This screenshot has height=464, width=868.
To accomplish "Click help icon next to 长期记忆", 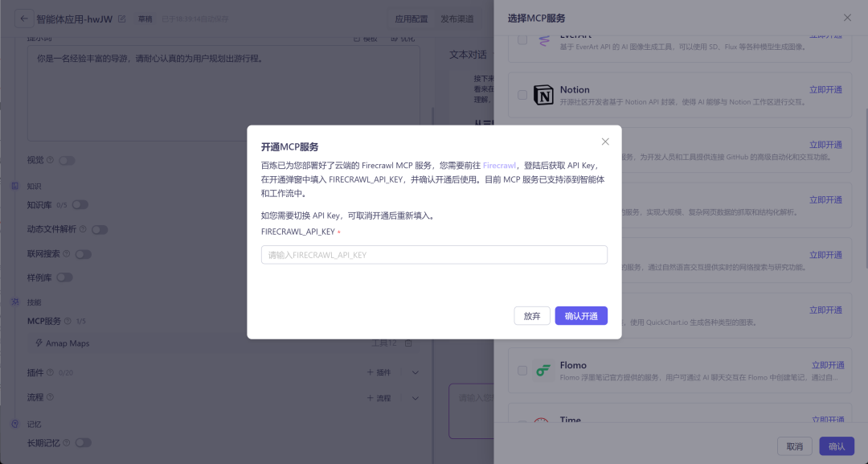I will (67, 442).
